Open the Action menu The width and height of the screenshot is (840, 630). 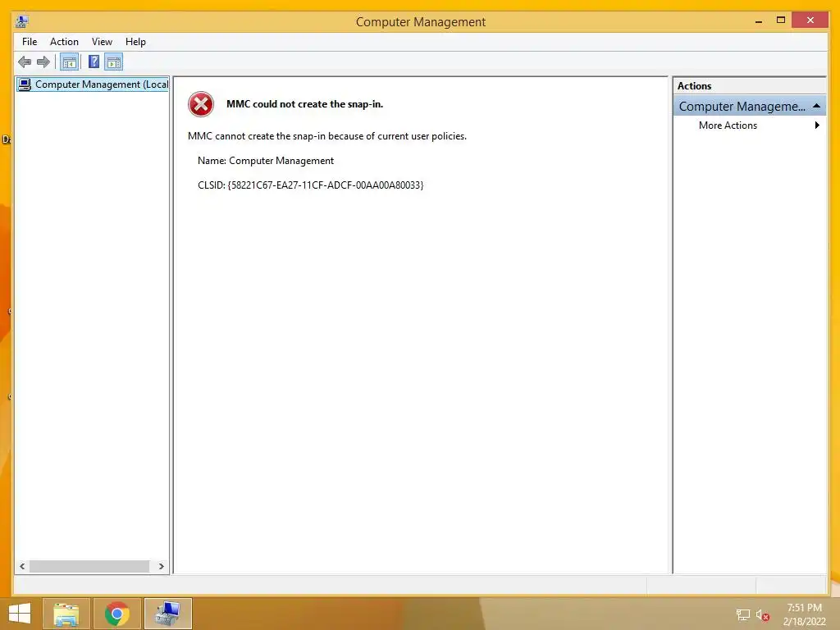coord(64,42)
